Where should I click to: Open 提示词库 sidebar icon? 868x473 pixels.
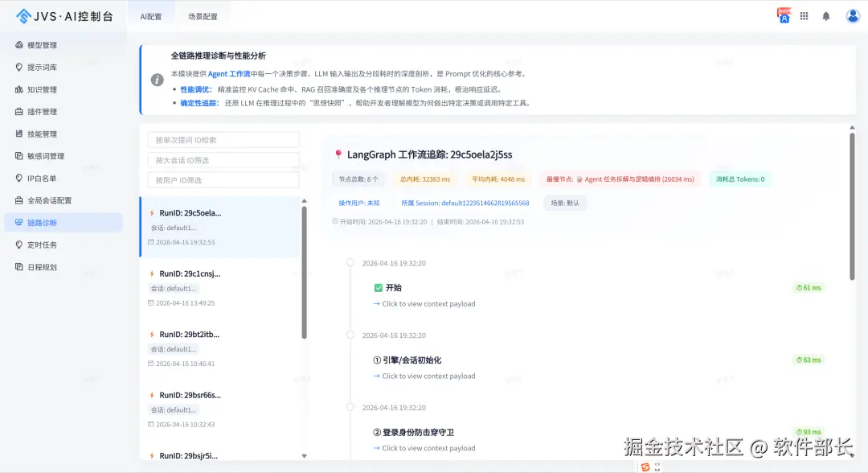point(18,67)
